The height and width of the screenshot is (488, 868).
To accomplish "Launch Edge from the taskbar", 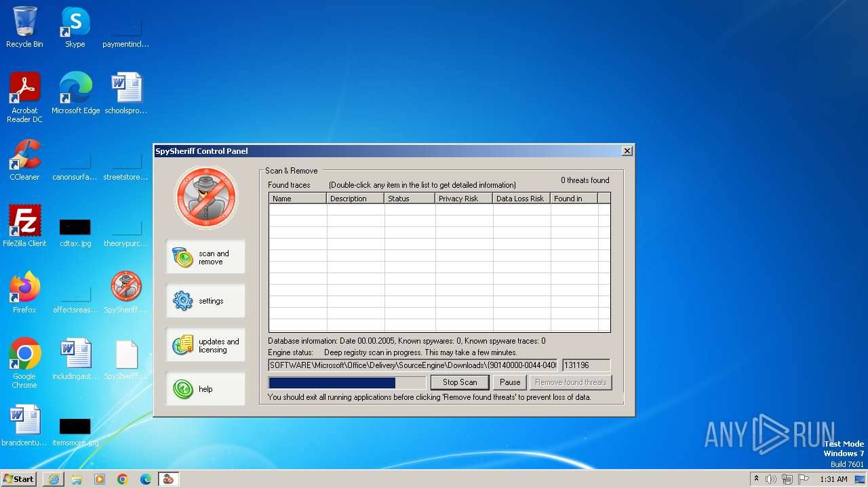I will click(146, 479).
